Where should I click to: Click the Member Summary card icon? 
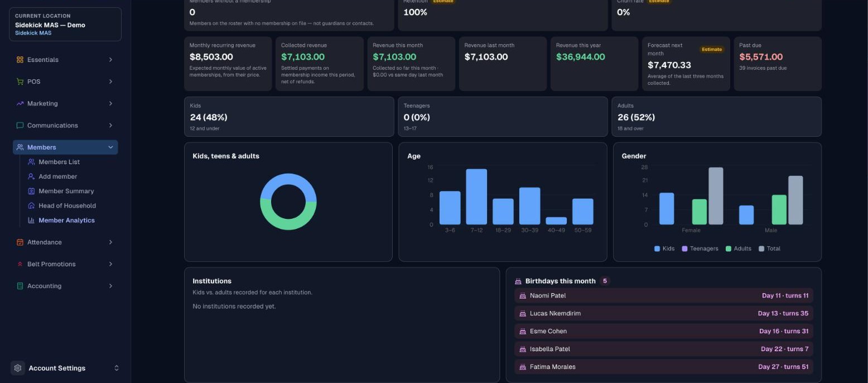pyautogui.click(x=31, y=191)
